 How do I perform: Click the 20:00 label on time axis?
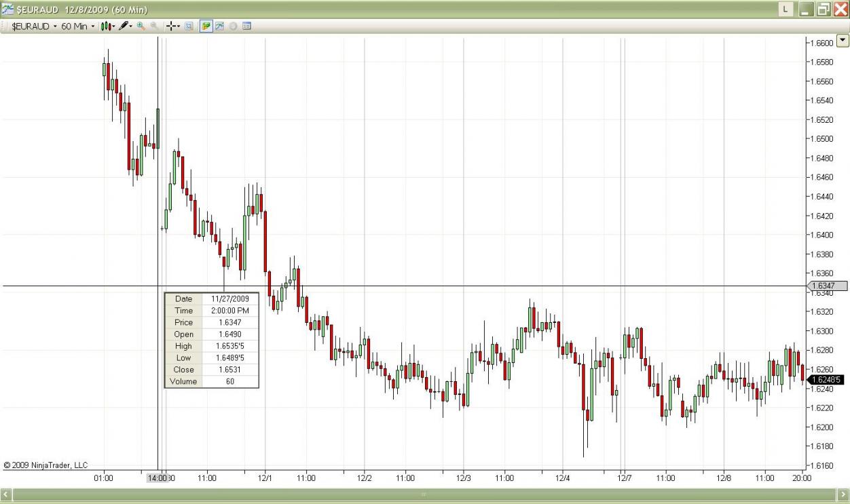[802, 478]
